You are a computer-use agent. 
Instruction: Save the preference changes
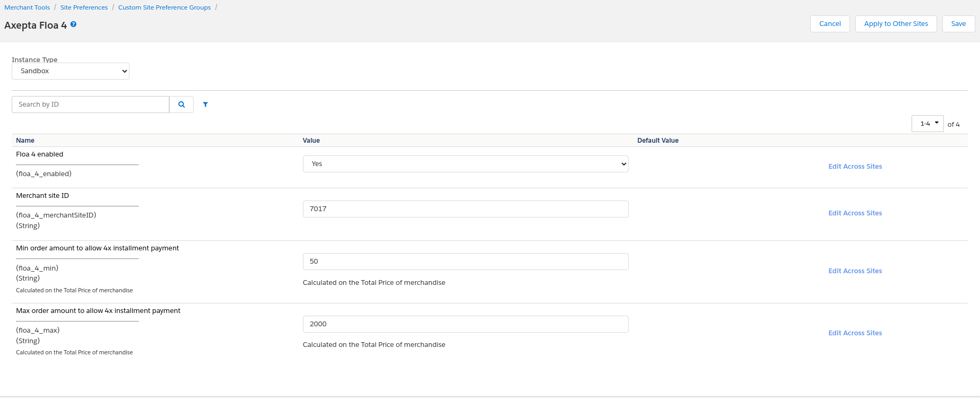(958, 24)
